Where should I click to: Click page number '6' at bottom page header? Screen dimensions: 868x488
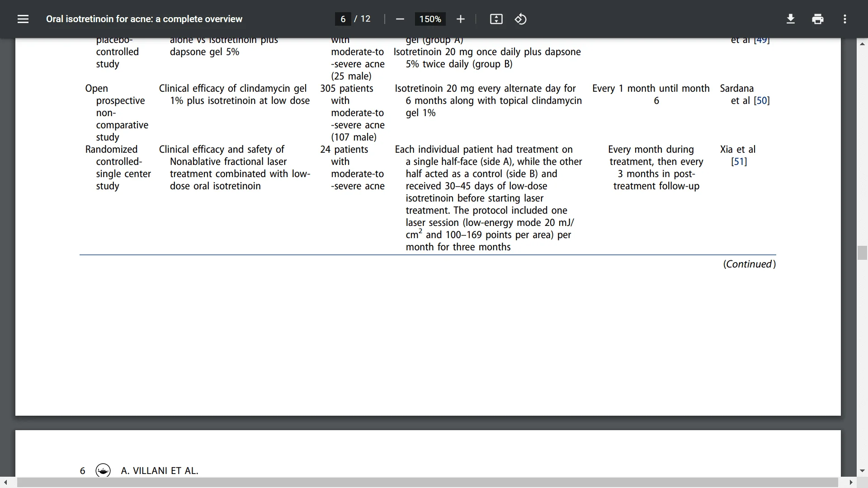tap(83, 471)
